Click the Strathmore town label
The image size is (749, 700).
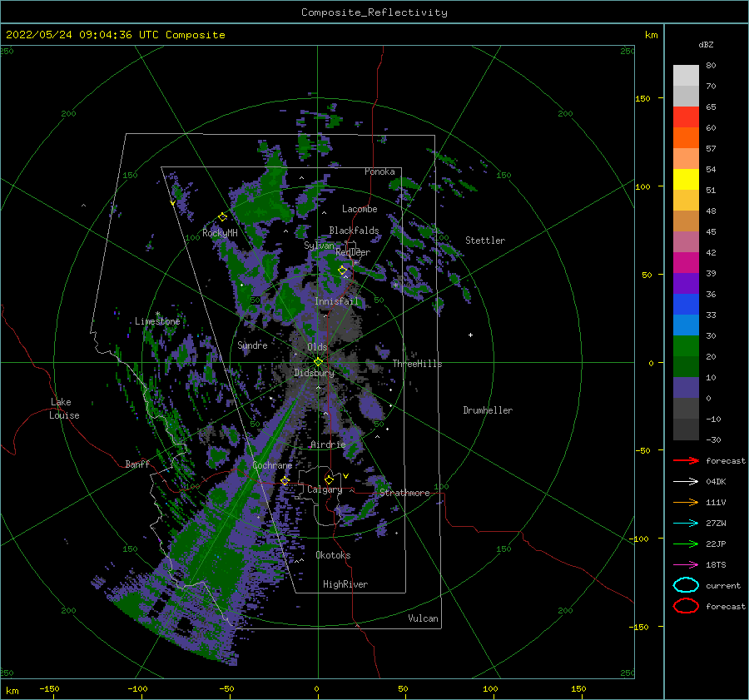pos(404,493)
